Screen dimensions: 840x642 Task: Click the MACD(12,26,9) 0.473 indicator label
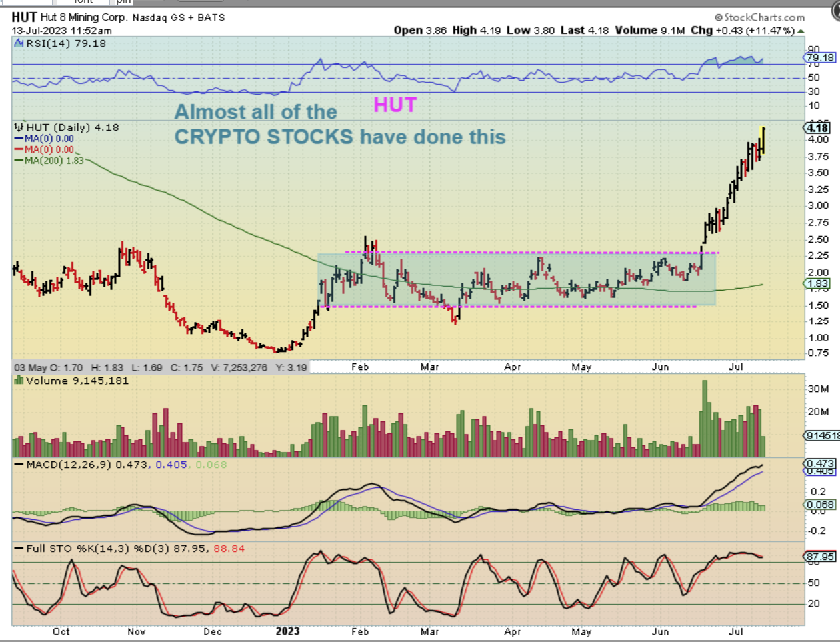click(87, 464)
